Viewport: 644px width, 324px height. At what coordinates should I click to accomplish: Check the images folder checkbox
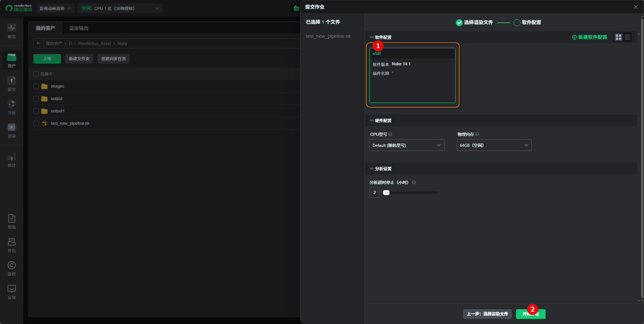point(36,86)
